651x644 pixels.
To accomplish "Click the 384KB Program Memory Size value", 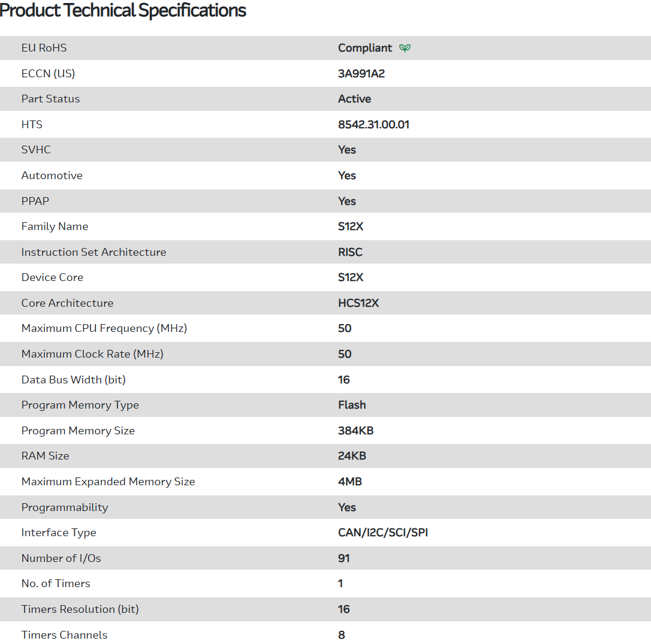I will click(355, 431).
